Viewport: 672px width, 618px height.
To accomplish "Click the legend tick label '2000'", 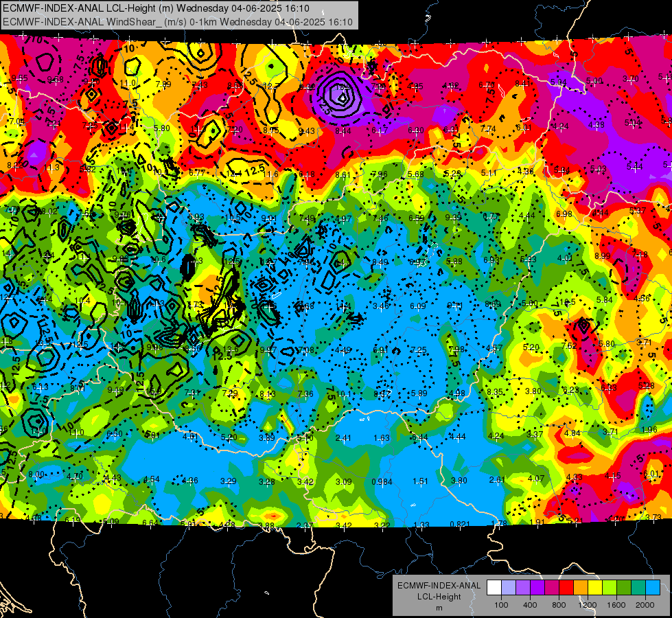I will pyautogui.click(x=645, y=605).
